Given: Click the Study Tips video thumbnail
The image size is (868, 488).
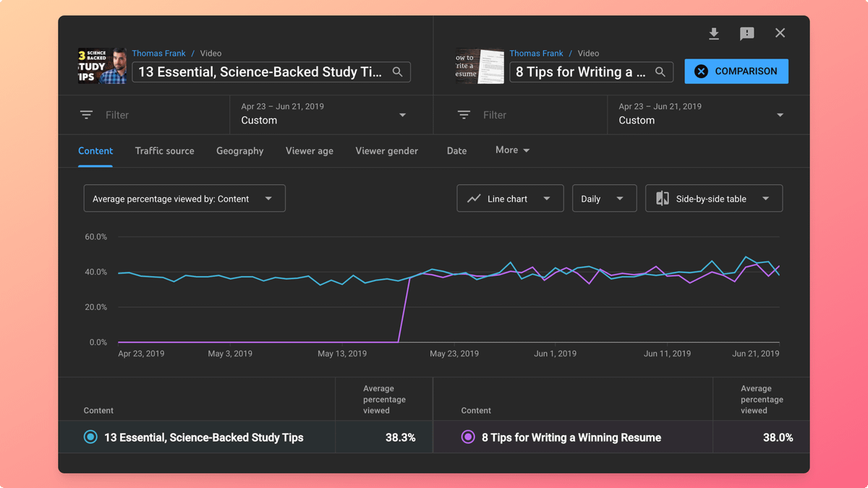Looking at the screenshot, I should 102,67.
